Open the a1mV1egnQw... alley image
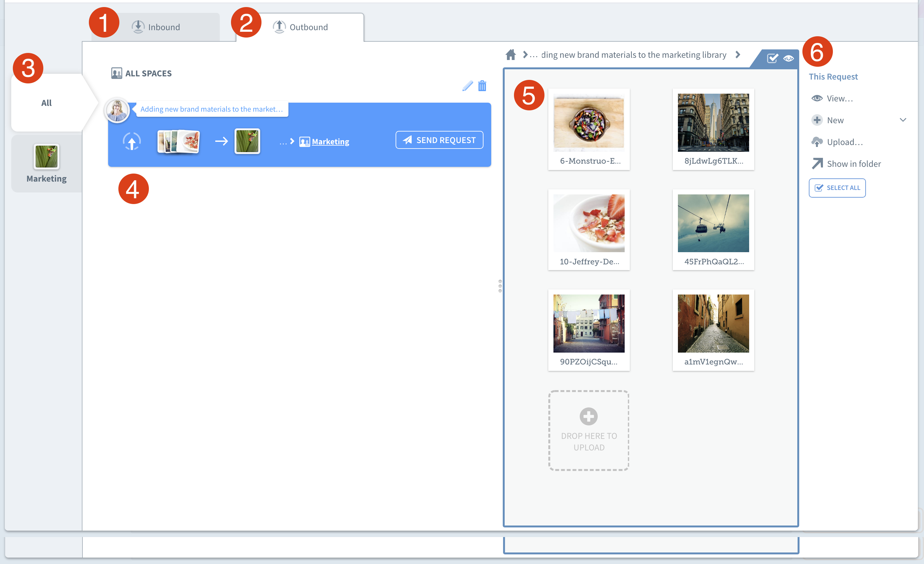The width and height of the screenshot is (924, 564). (x=713, y=330)
